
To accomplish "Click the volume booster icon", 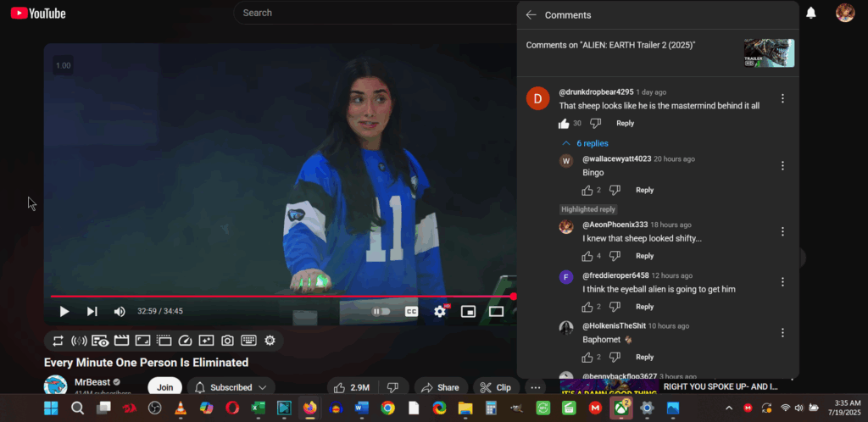I will 79,341.
